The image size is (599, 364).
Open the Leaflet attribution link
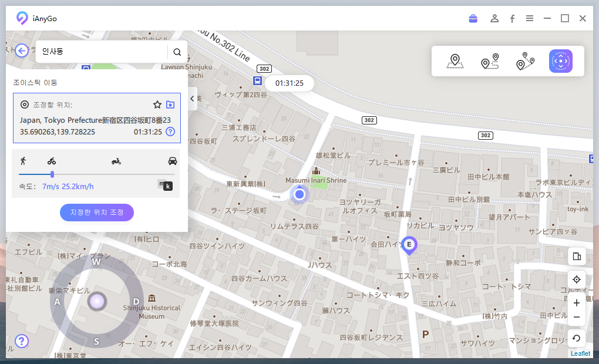(x=580, y=353)
